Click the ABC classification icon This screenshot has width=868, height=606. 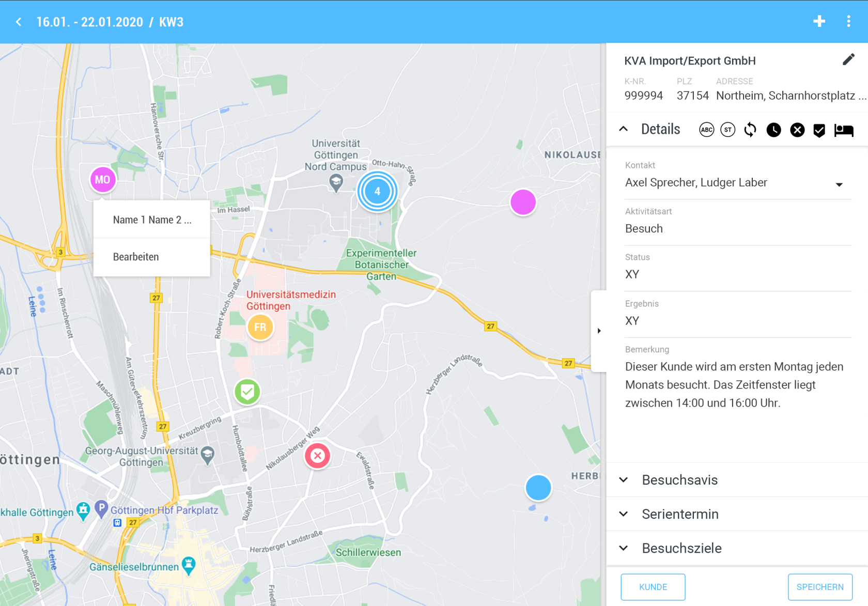[706, 130]
